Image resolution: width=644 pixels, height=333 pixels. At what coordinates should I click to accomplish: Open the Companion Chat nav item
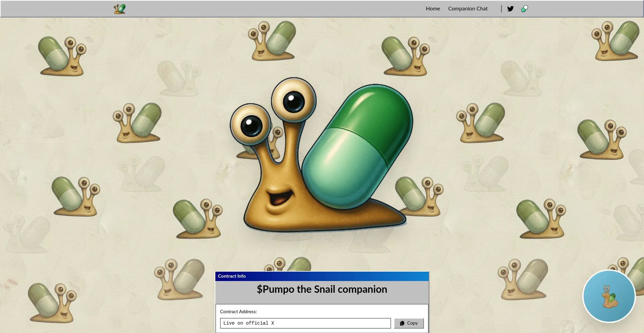468,9
